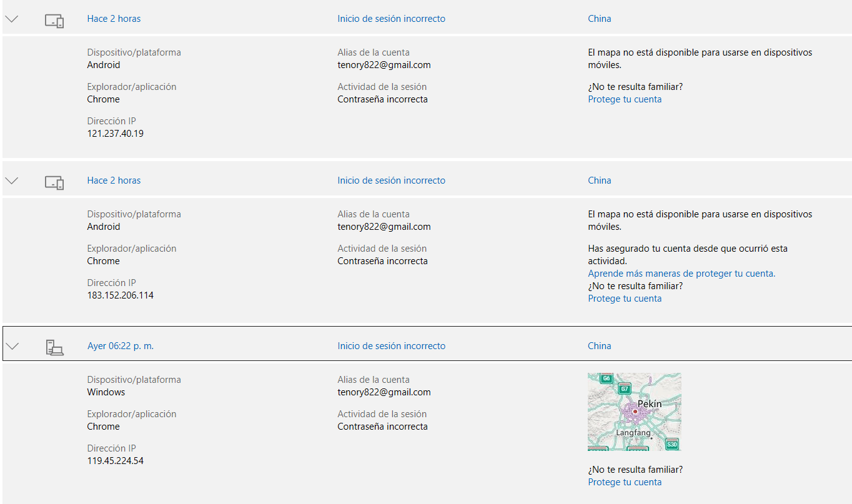Click mobile device icon in first entry
Image resolution: width=852 pixels, height=504 pixels.
54,21
